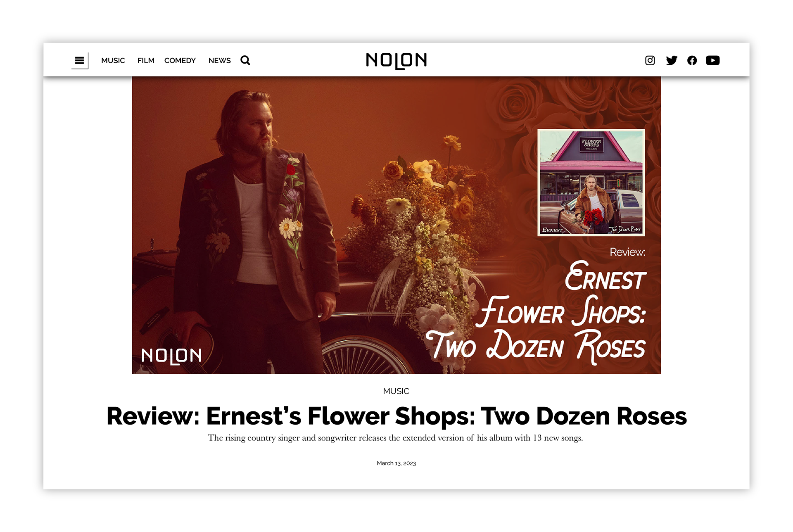This screenshot has height=532, width=793.
Task: Click the Flower Shops album cover thumbnail
Action: click(591, 183)
